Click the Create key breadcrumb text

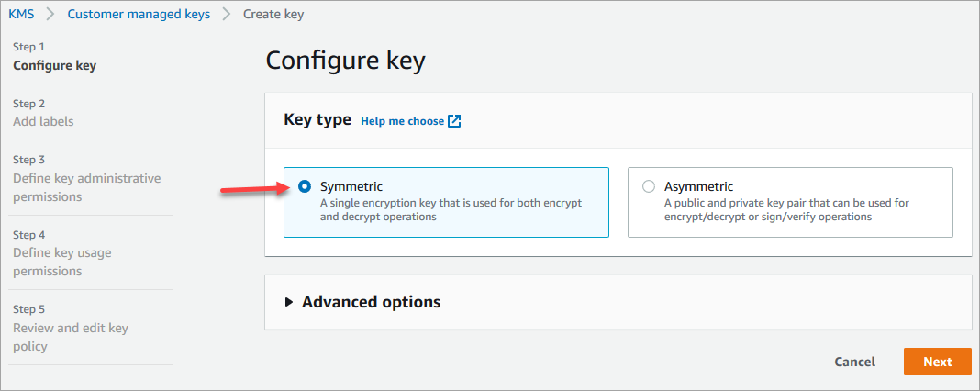(x=273, y=14)
